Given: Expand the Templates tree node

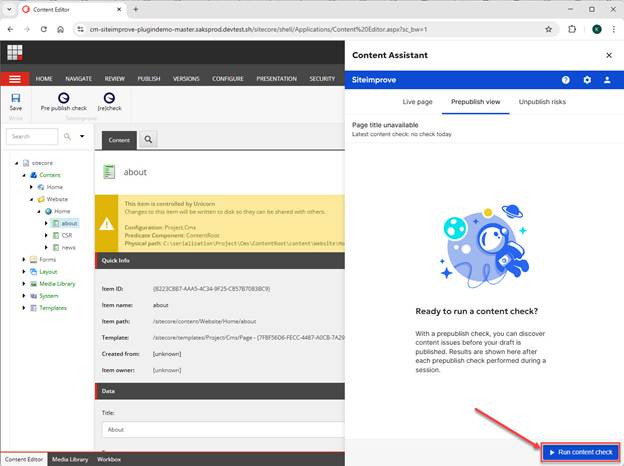Looking at the screenshot, I should 24,308.
